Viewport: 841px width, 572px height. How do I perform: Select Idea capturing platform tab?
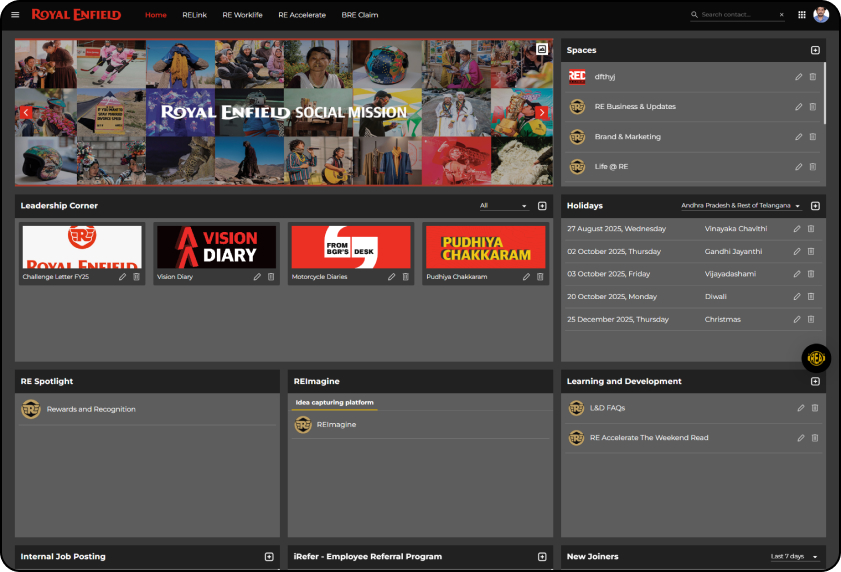tap(335, 402)
